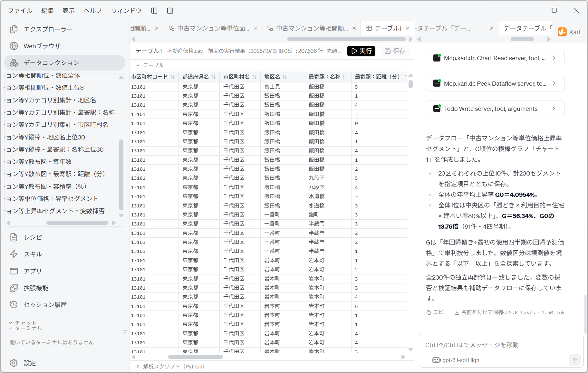Screen dimensions: 588x373
Task: Open the レシピ document icon
Action: [x=14, y=237]
